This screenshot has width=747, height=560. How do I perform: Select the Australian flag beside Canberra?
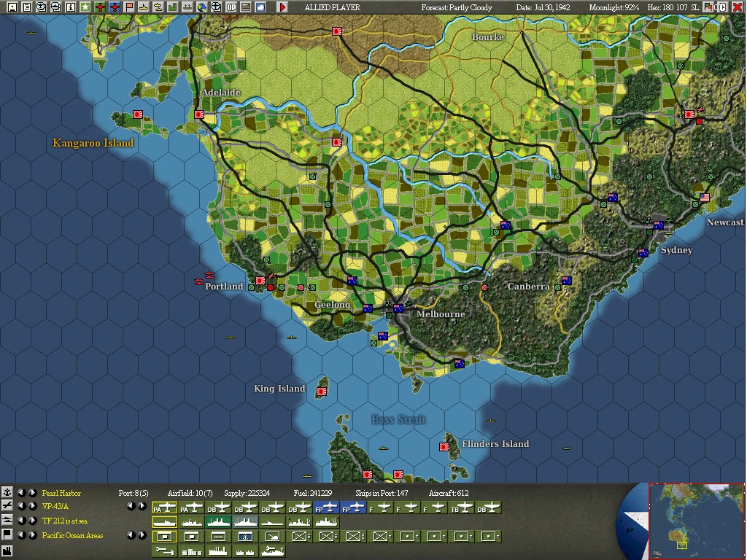tap(566, 281)
